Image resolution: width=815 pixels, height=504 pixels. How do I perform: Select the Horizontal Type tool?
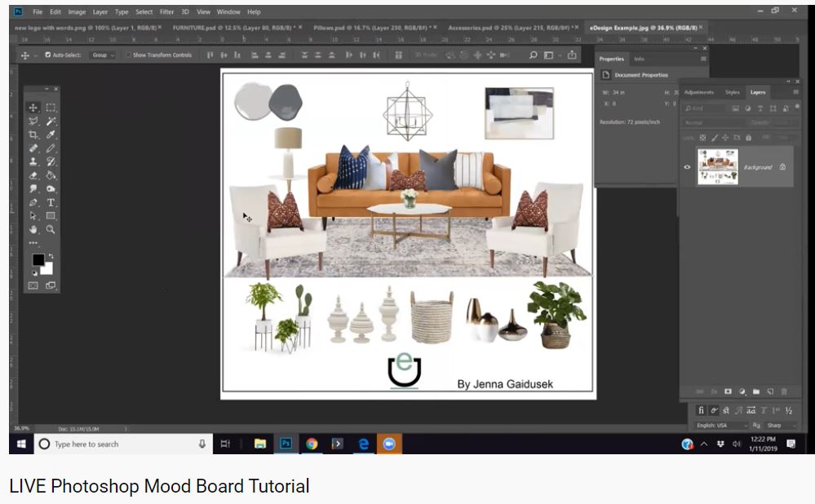[51, 202]
